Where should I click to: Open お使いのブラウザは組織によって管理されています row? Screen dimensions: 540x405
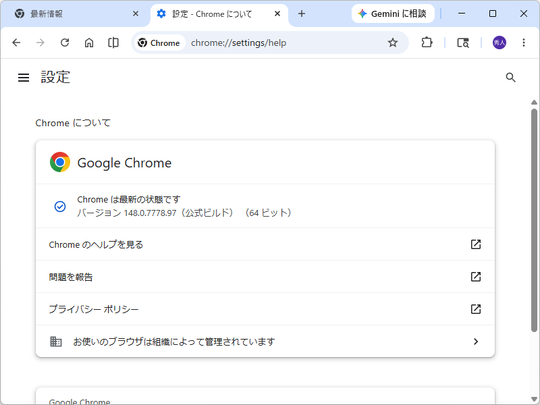click(x=265, y=342)
